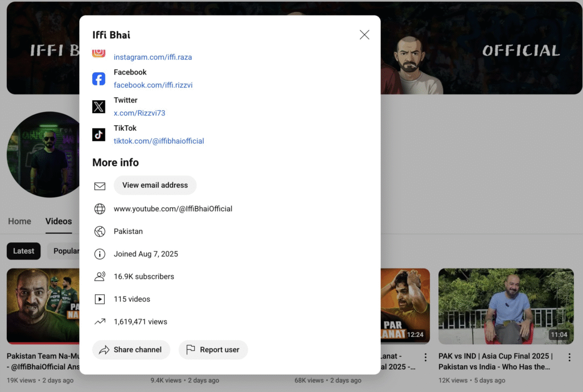The width and height of the screenshot is (583, 392).
Task: Click the Instagram logo icon
Action: pyautogui.click(x=99, y=53)
